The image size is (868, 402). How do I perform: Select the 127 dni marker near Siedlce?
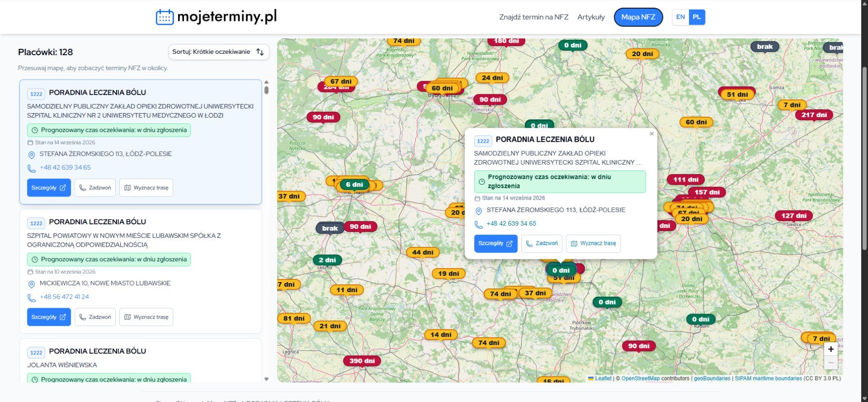coord(794,216)
